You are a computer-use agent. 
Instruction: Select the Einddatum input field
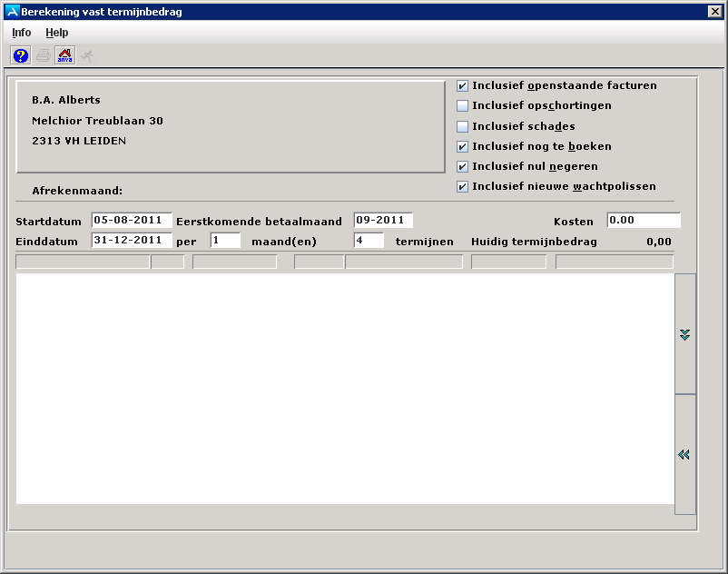coord(132,241)
